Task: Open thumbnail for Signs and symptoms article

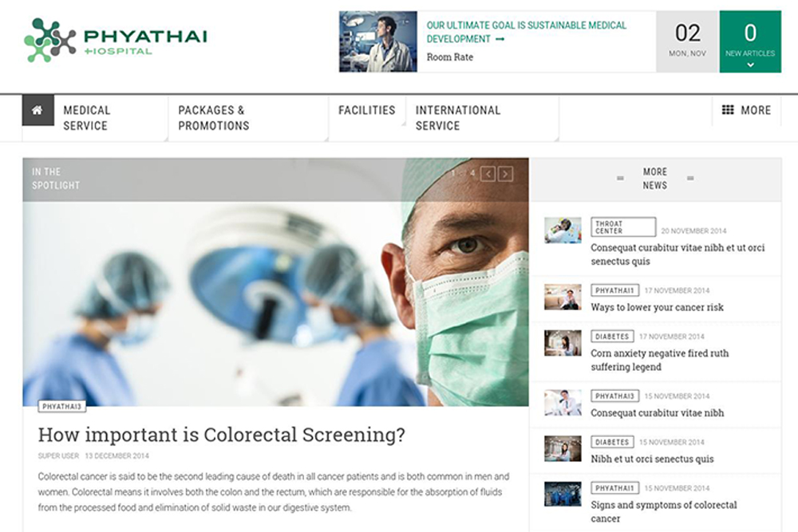Action: pyautogui.click(x=563, y=494)
